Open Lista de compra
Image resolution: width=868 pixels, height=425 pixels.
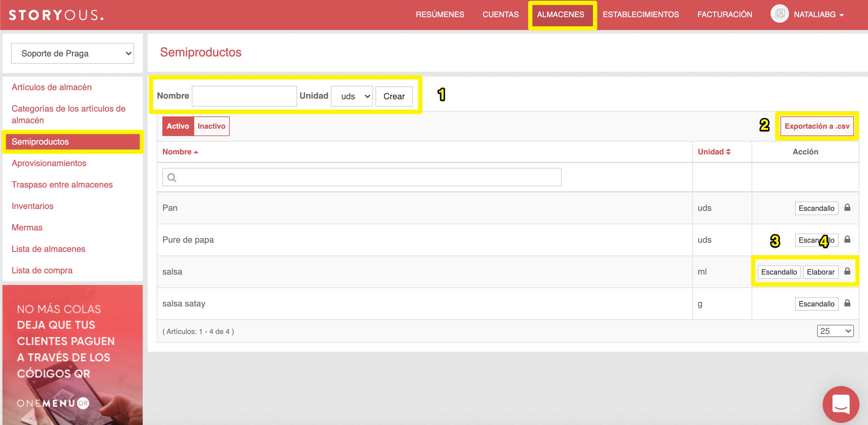(x=42, y=271)
